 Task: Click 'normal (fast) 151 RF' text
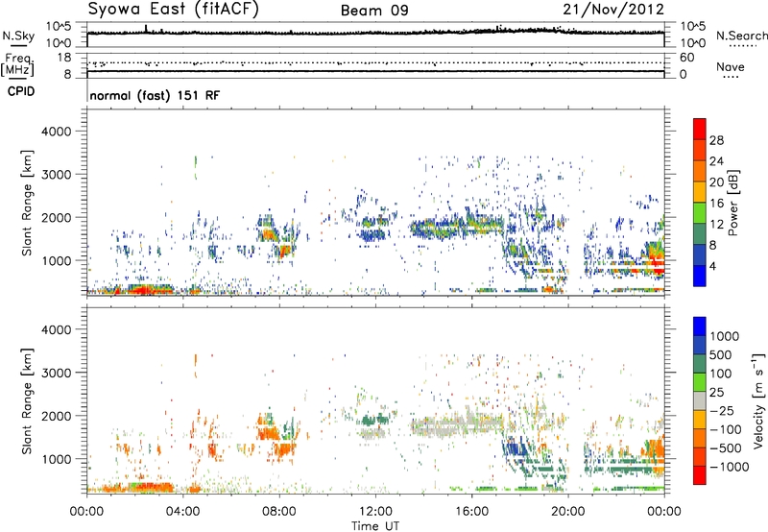tap(155, 95)
